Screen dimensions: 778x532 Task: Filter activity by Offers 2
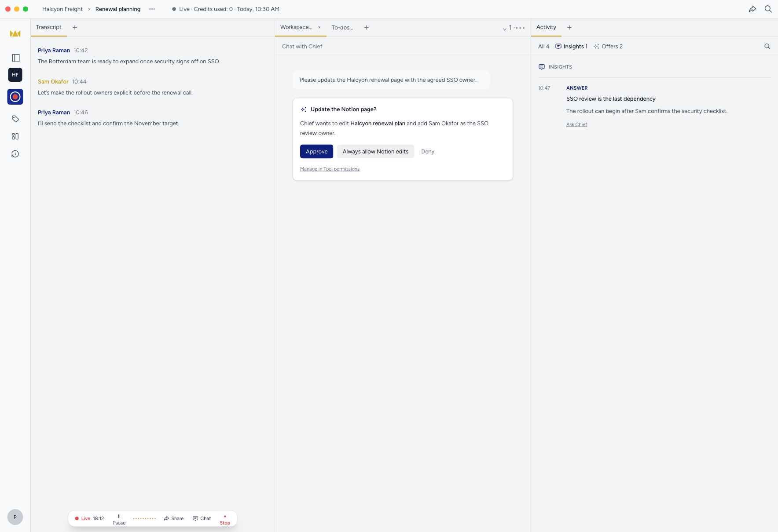[608, 46]
